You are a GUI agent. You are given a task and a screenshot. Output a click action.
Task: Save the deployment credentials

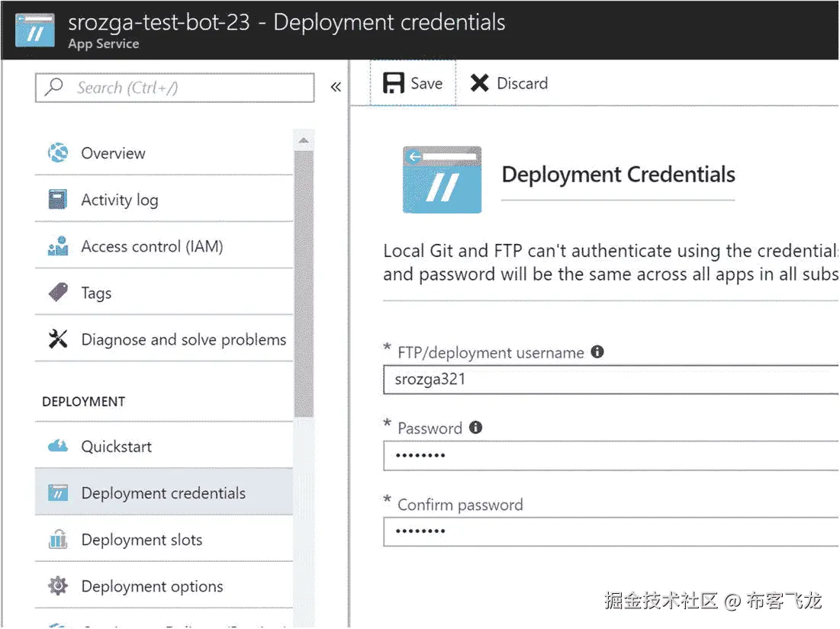click(x=413, y=83)
